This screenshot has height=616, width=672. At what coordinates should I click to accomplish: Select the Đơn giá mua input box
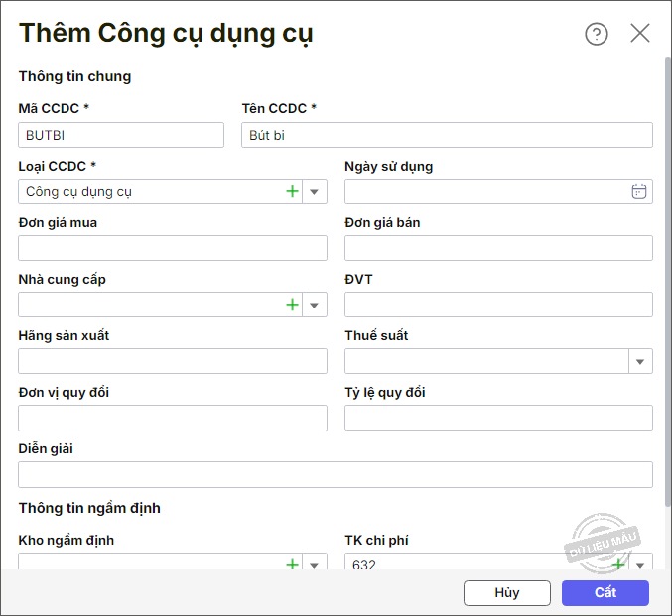click(173, 248)
